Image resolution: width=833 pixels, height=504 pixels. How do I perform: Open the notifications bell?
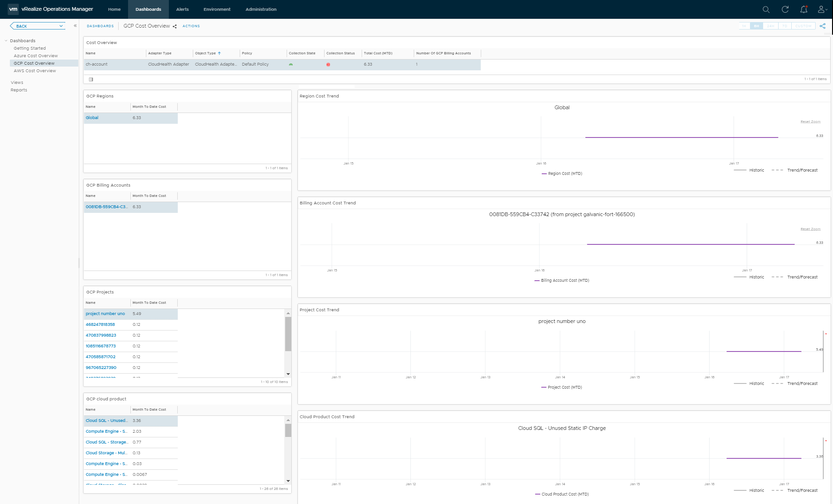click(x=803, y=9)
